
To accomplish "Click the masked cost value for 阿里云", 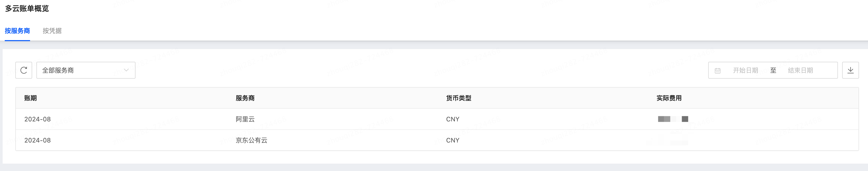I will tap(673, 119).
